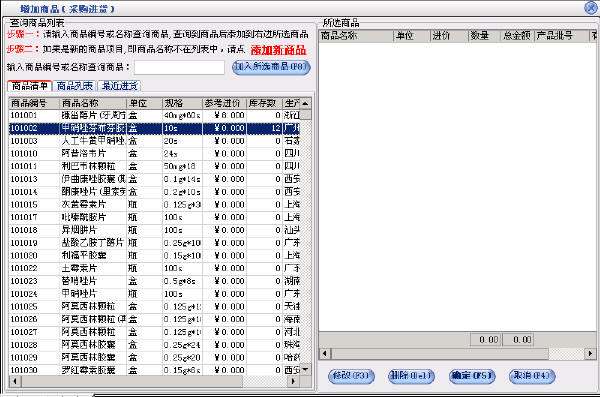Image resolution: width=600 pixels, height=397 pixels.
Task: Click the 添加新商品 red link
Action: 278,50
